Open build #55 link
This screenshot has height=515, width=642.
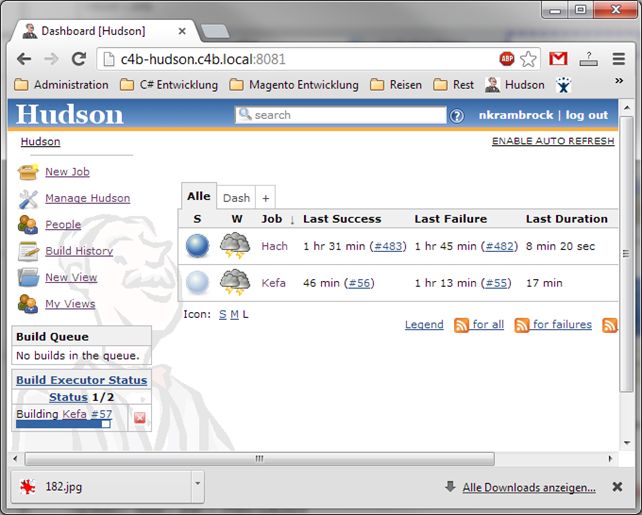coord(496,283)
